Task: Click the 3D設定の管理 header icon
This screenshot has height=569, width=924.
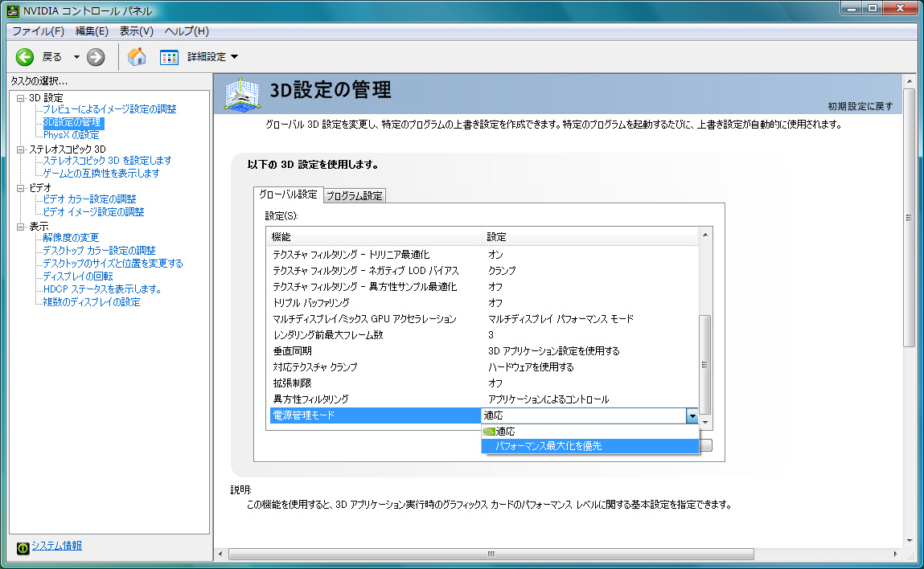Action: click(x=242, y=94)
